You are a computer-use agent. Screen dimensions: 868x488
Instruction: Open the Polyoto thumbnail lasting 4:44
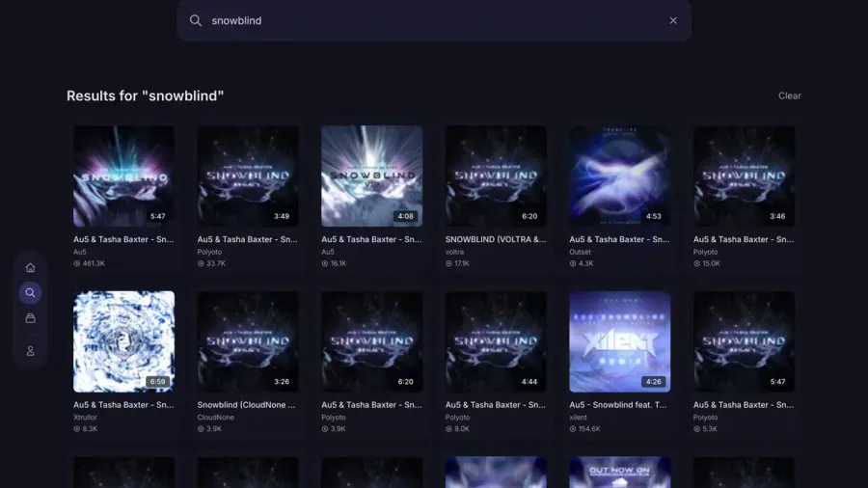tap(496, 341)
